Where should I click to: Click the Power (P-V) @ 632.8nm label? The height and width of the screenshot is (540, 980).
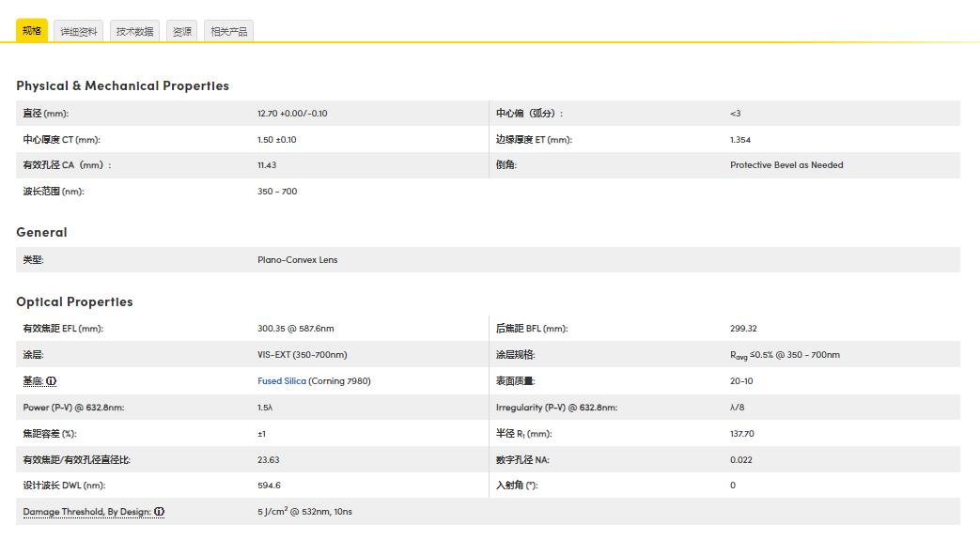(73, 408)
